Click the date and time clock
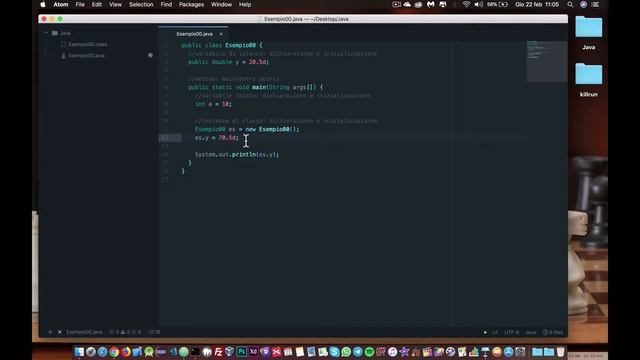Viewport: 640px width, 360px height. point(537,4)
